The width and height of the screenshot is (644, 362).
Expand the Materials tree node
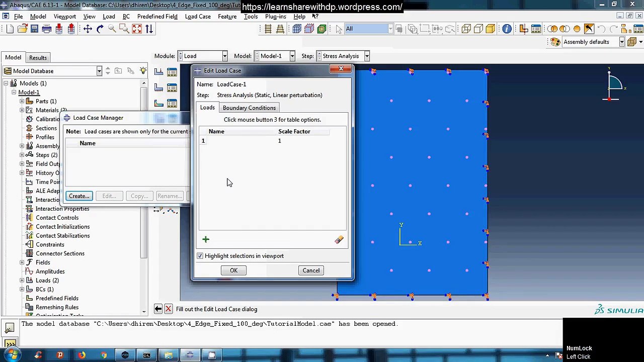pyautogui.click(x=22, y=110)
